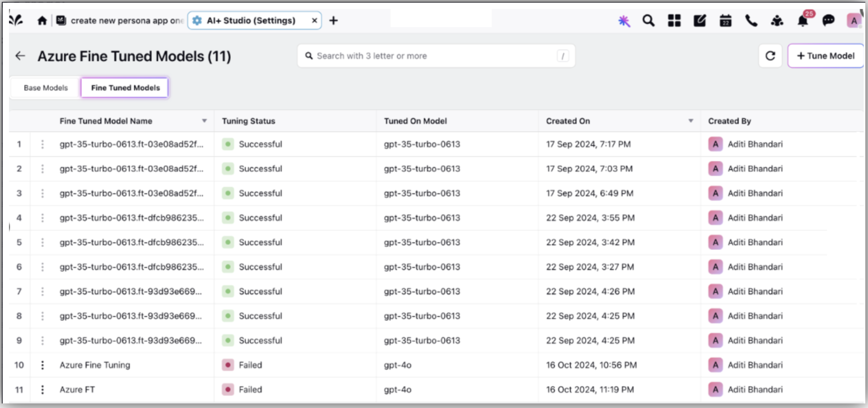Open row 5 three-dot actions menu

coord(43,242)
